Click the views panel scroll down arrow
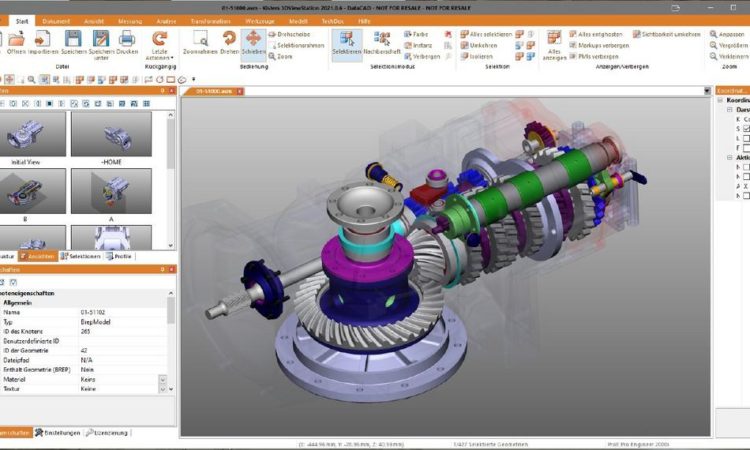 tap(171, 245)
